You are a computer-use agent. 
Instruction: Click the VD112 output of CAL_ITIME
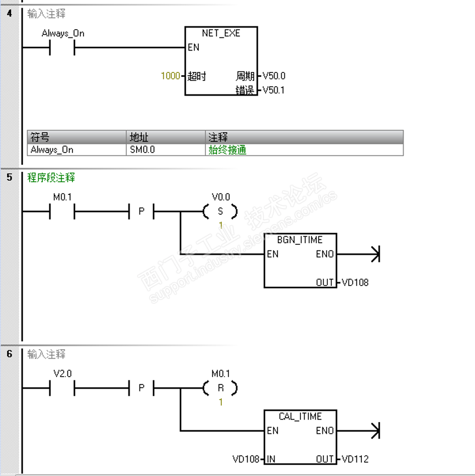(x=355, y=459)
